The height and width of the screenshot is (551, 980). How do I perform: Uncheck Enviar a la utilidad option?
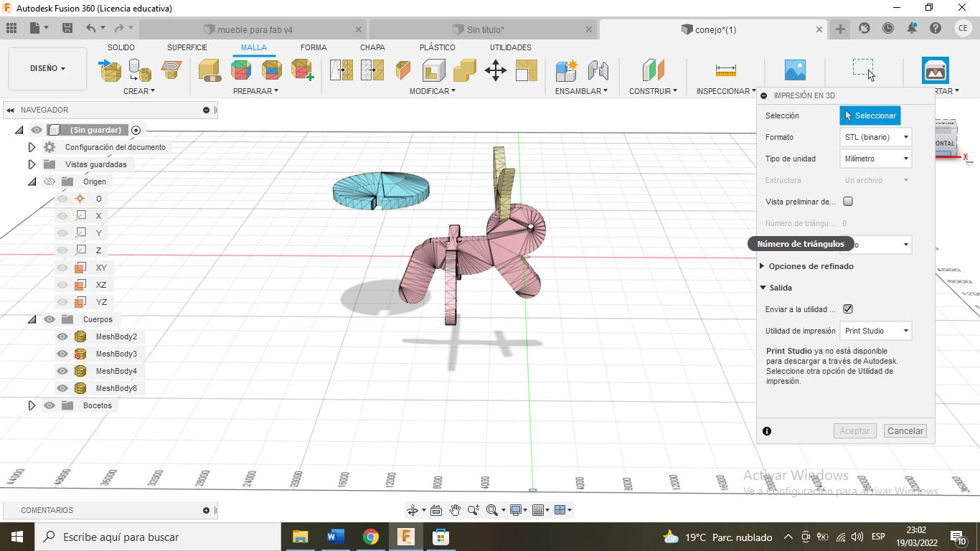point(847,309)
